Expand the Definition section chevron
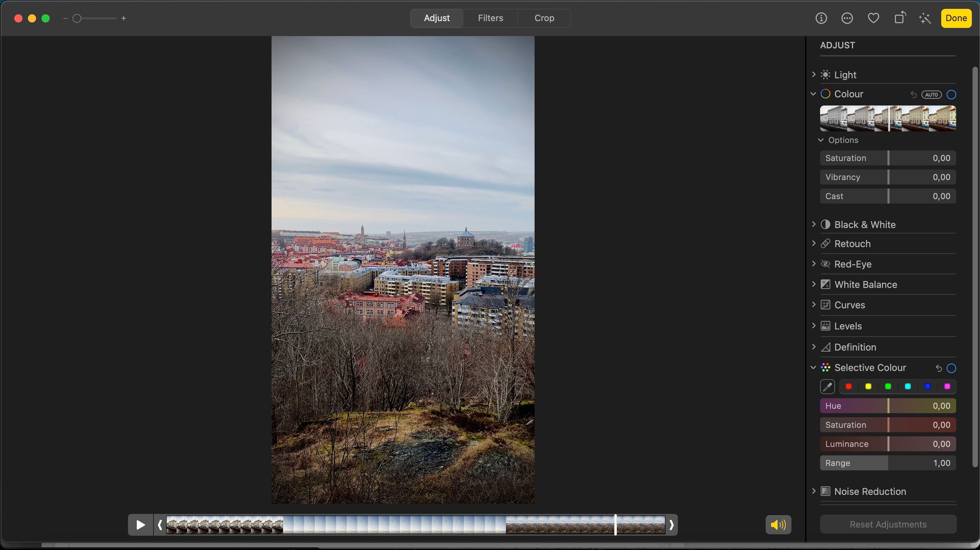This screenshot has height=550, width=980. [813, 347]
